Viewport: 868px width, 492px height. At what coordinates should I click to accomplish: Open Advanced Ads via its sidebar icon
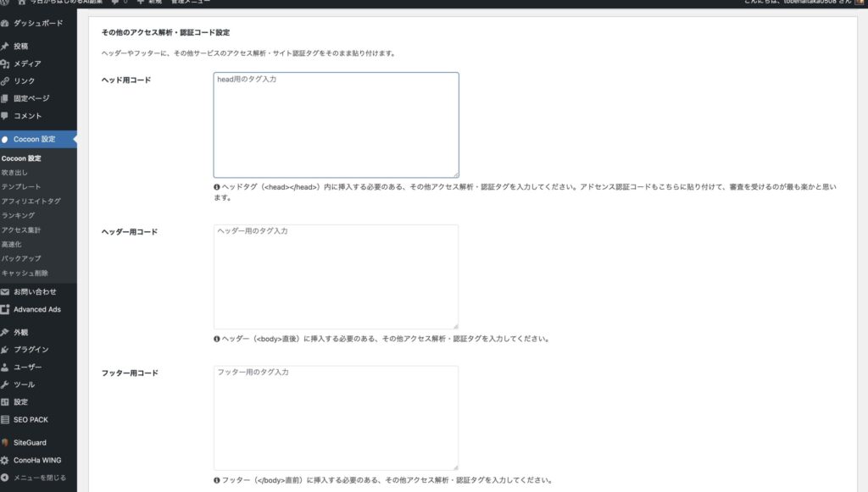pos(4,310)
